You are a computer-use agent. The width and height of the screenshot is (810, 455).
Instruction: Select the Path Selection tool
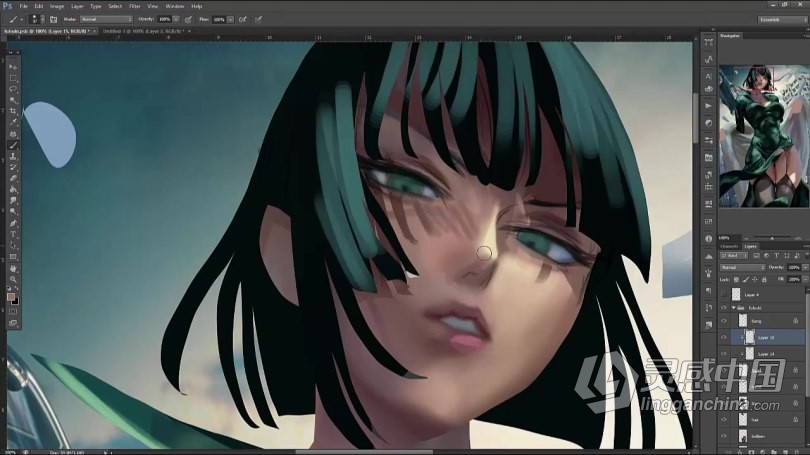pyautogui.click(x=13, y=245)
